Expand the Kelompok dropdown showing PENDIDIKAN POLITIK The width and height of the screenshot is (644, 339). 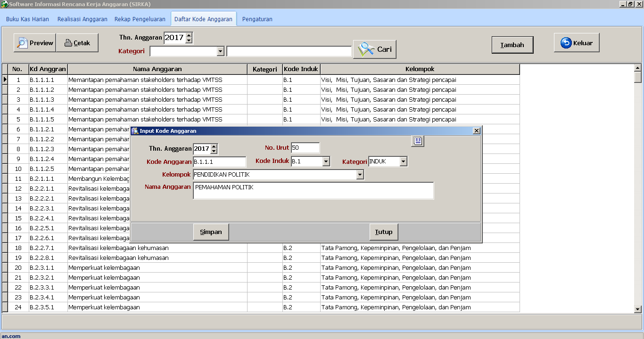click(360, 174)
